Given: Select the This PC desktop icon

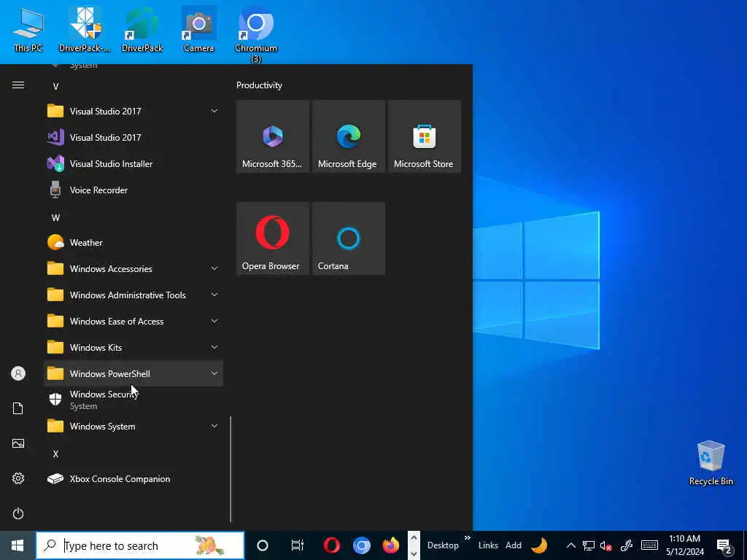Looking at the screenshot, I should (28, 30).
